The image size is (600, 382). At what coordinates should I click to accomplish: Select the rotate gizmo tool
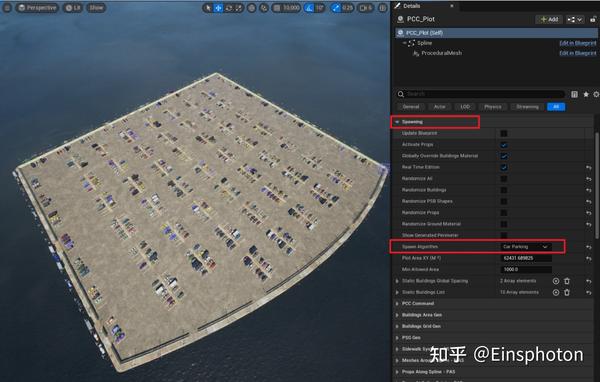click(x=228, y=8)
